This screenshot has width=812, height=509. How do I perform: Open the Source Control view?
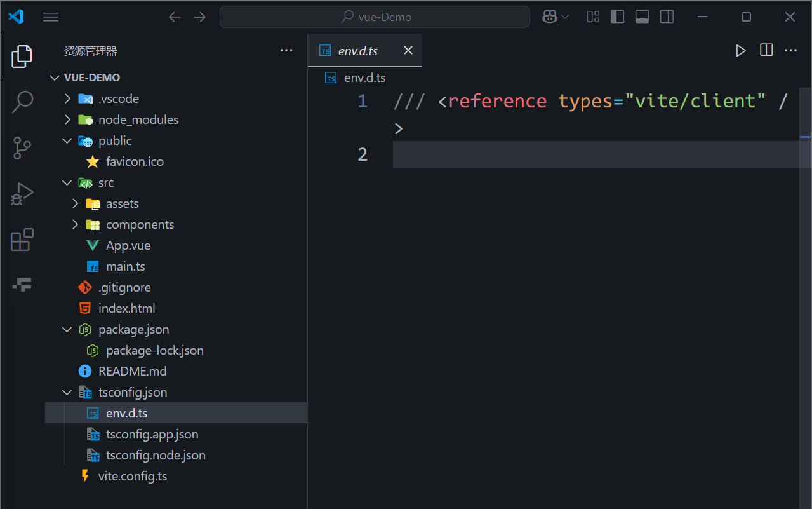pyautogui.click(x=22, y=148)
